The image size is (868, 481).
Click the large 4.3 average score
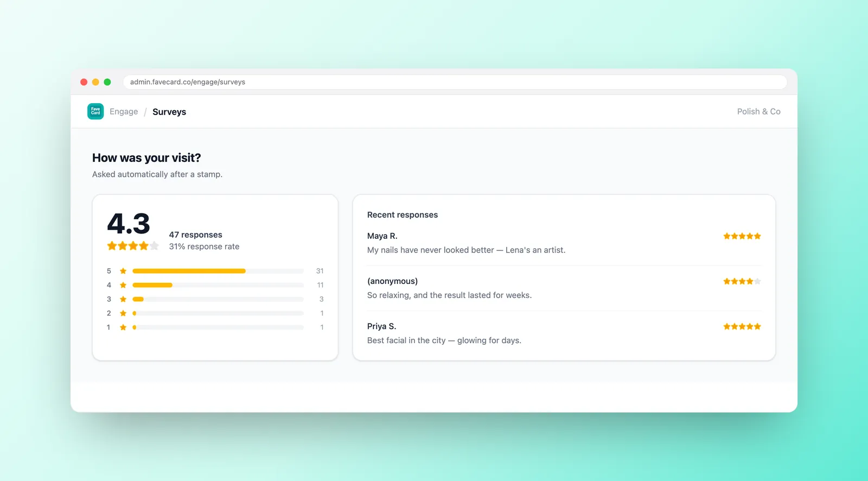pyautogui.click(x=129, y=224)
